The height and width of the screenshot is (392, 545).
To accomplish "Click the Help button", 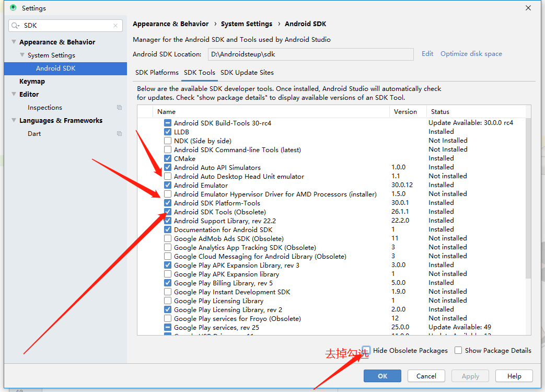I will click(x=514, y=376).
